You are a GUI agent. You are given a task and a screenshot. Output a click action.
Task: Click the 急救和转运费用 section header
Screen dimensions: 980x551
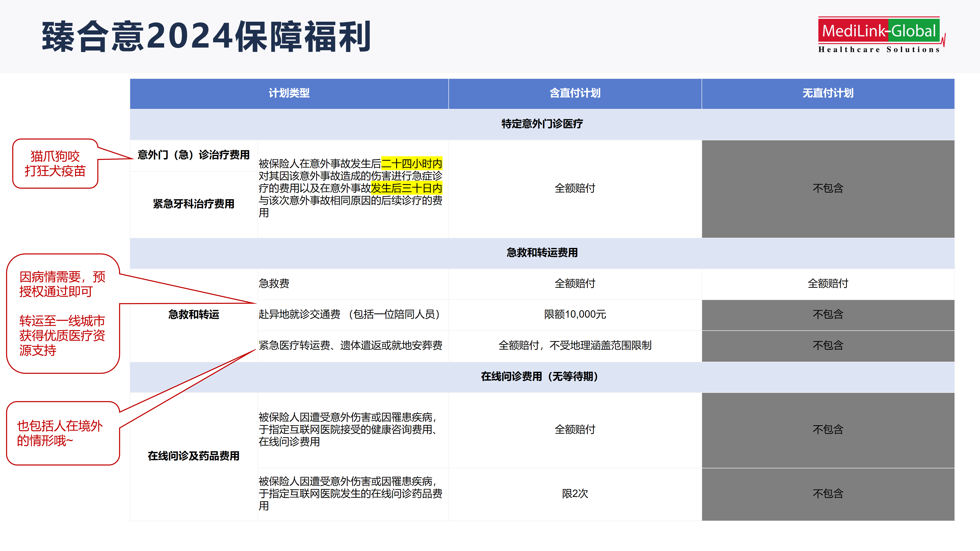[542, 253]
